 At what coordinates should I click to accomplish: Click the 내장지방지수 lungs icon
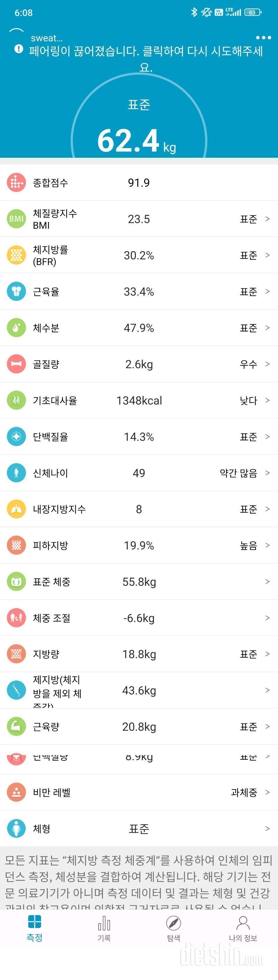tap(16, 509)
